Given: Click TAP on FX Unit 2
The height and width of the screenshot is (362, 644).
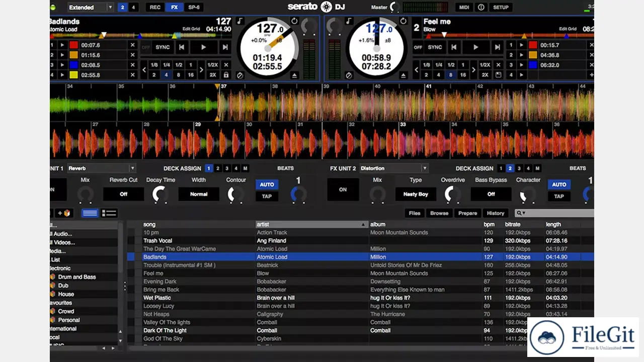Looking at the screenshot, I should point(559,196).
